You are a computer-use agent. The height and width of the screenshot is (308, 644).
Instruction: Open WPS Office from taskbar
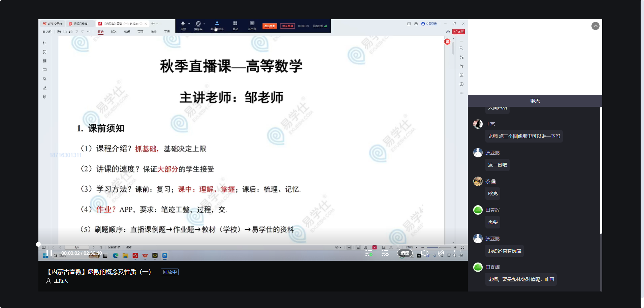pyautogui.click(x=145, y=256)
